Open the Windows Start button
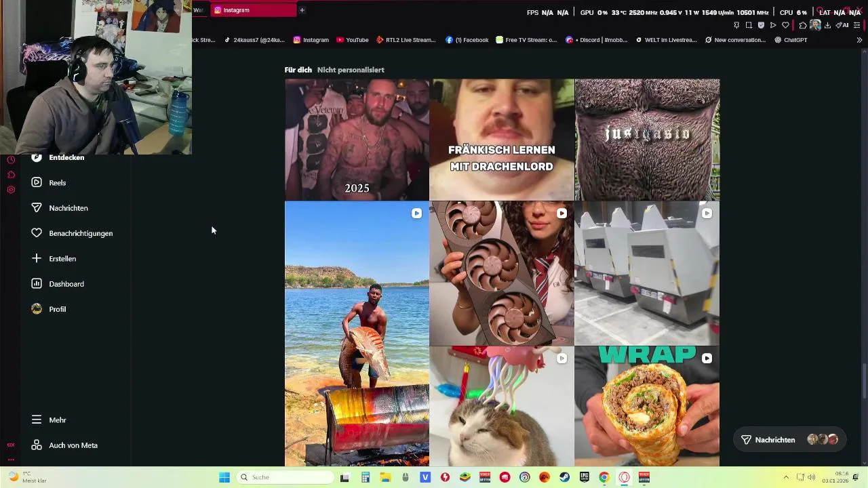868x488 pixels. (224, 477)
